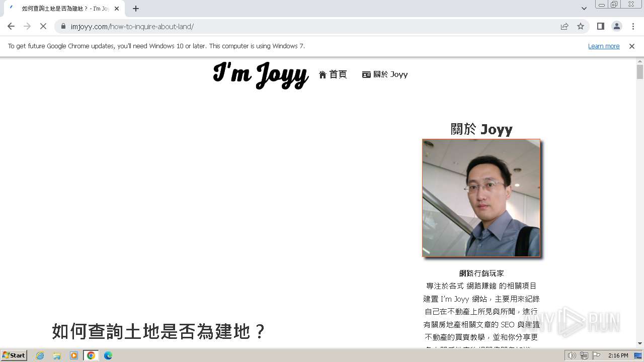Open the Windows Start menu
This screenshot has width=644, height=362.
pos(14,355)
